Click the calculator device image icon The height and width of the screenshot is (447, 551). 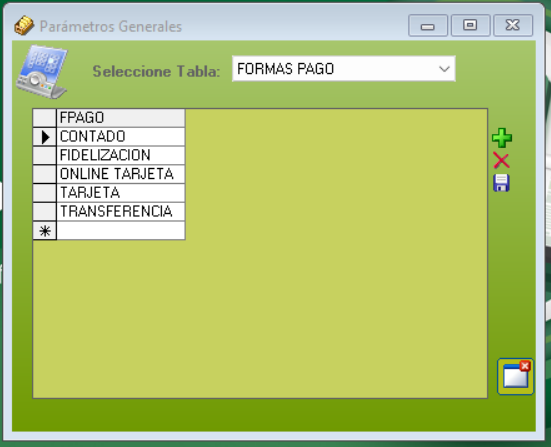click(42, 71)
